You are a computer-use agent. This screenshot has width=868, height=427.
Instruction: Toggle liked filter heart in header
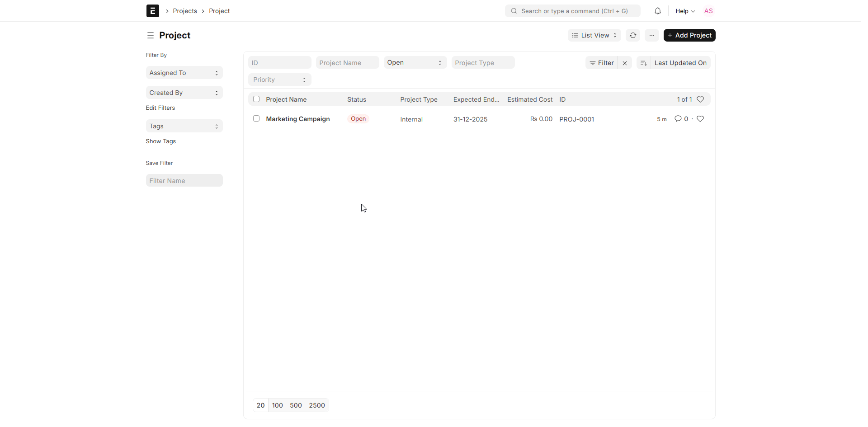(700, 99)
